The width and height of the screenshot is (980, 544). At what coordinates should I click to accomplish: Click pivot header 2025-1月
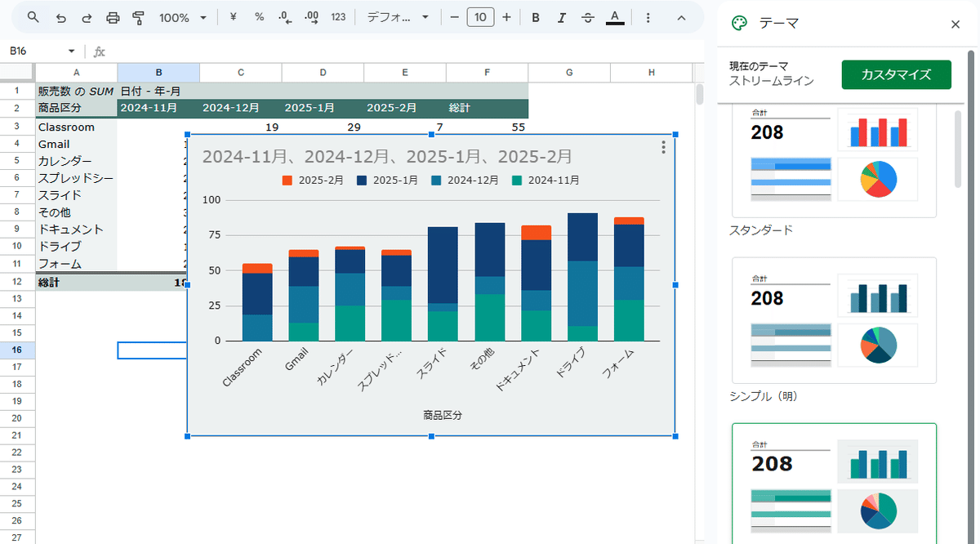click(323, 107)
